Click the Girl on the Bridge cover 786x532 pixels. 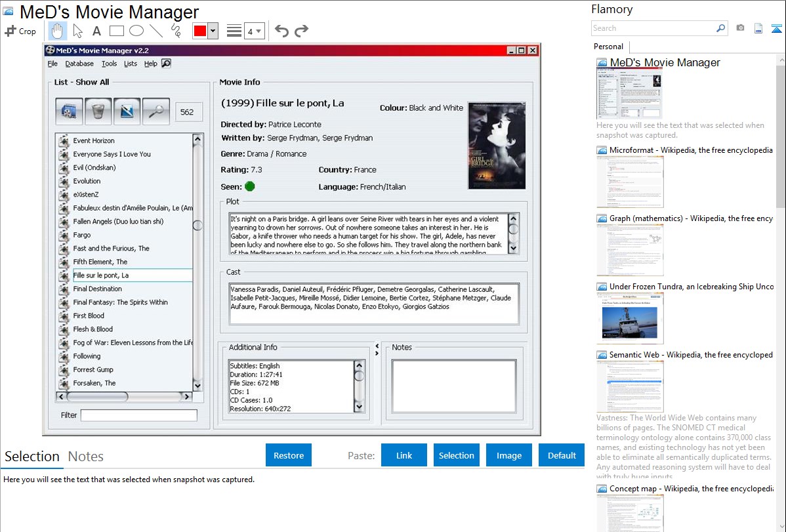(x=497, y=146)
